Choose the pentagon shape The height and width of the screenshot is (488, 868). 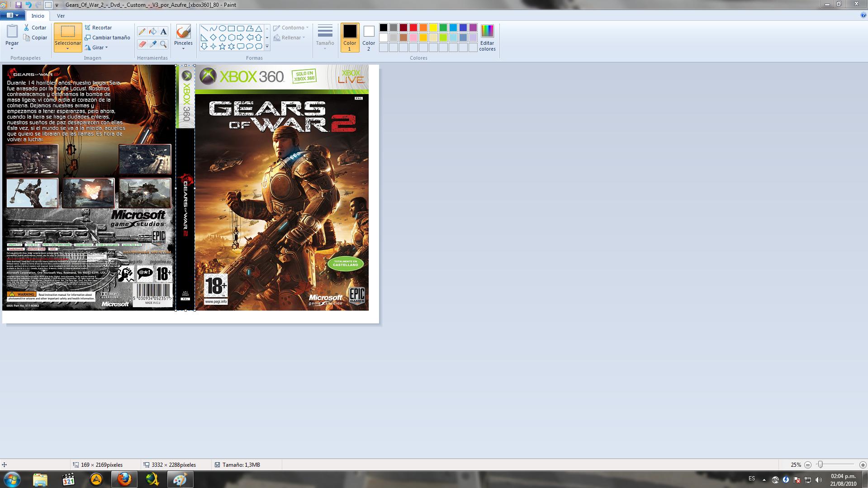tap(223, 37)
